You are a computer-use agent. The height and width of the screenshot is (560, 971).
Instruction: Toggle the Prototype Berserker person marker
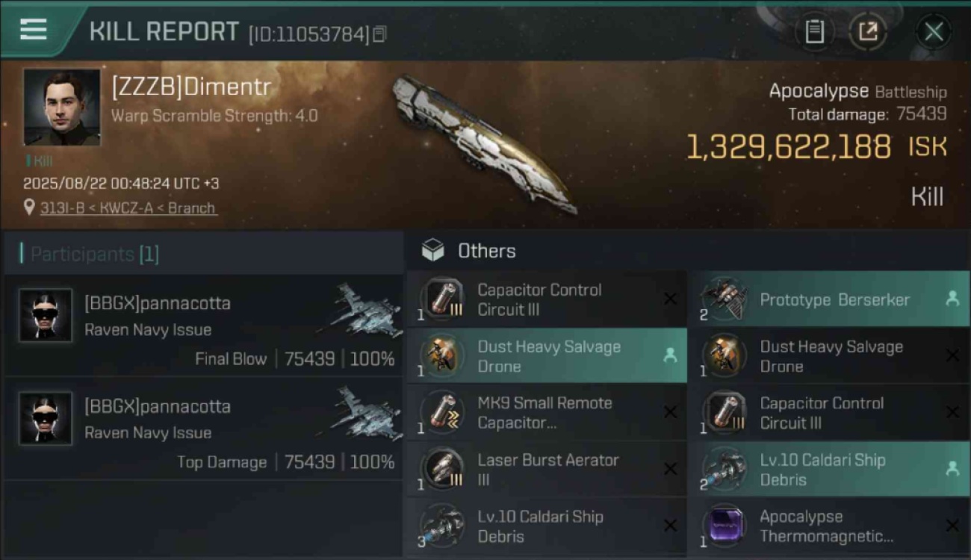[952, 299]
